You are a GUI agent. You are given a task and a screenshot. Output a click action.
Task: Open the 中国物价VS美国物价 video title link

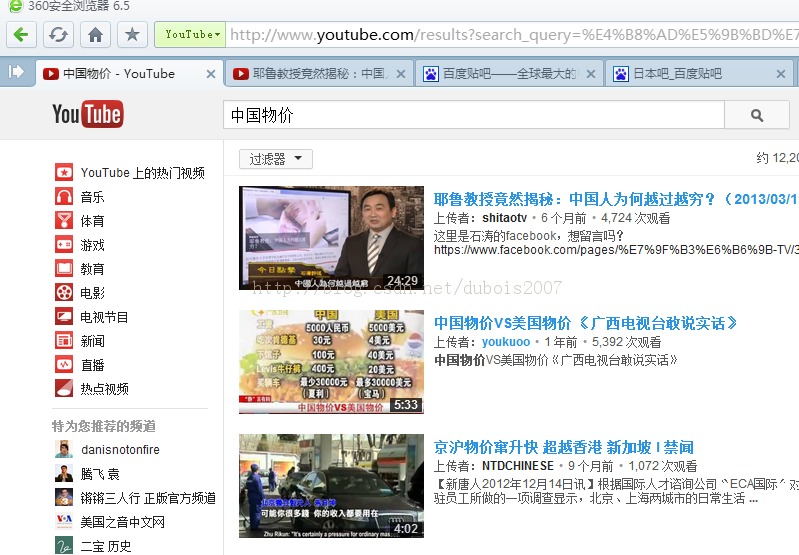click(x=585, y=323)
